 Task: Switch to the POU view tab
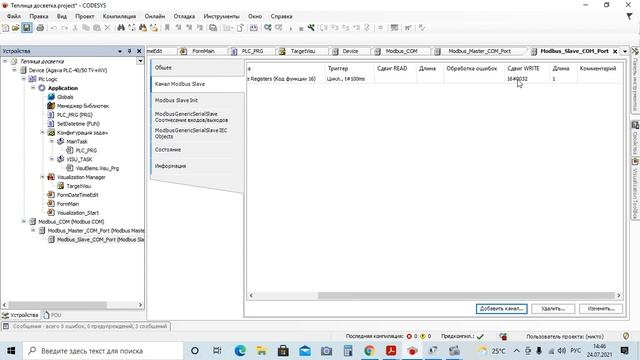click(53, 315)
